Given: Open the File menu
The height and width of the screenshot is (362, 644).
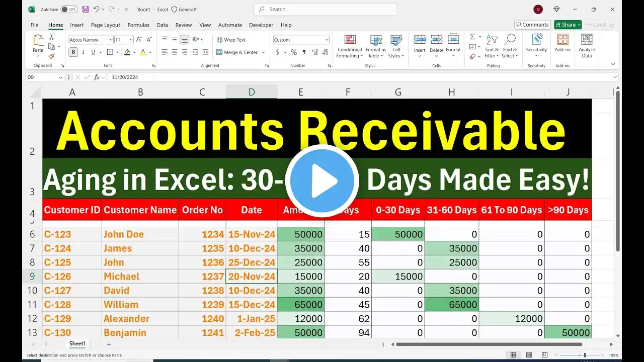Looking at the screenshot, I should (x=34, y=25).
